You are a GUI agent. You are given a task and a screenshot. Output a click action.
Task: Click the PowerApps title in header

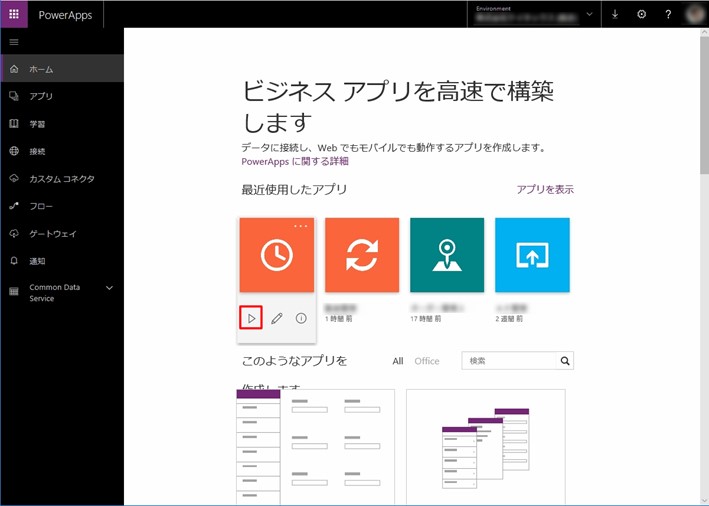pos(66,15)
